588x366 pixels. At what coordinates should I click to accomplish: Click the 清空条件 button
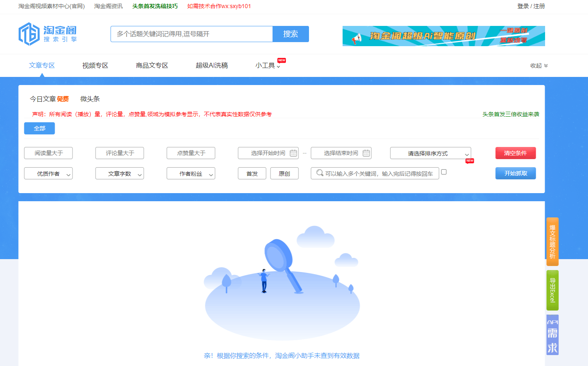pyautogui.click(x=516, y=153)
